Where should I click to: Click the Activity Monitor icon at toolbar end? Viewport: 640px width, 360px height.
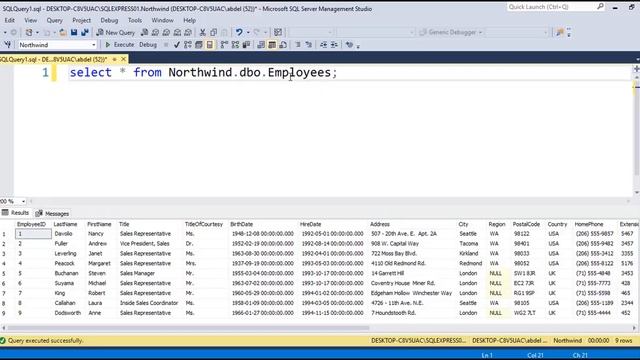(560, 32)
